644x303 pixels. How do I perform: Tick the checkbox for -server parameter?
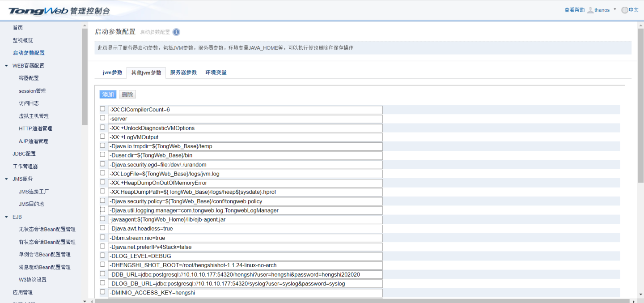click(102, 118)
